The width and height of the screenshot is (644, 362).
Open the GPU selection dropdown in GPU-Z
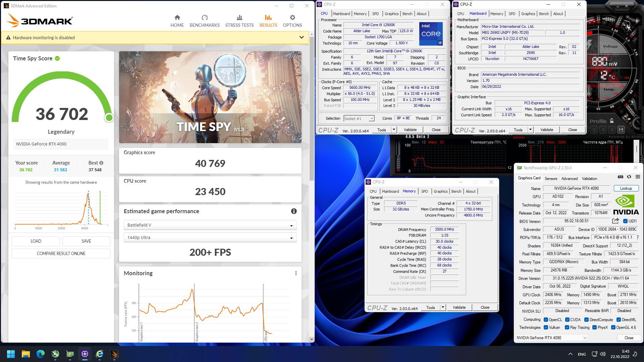[552, 338]
